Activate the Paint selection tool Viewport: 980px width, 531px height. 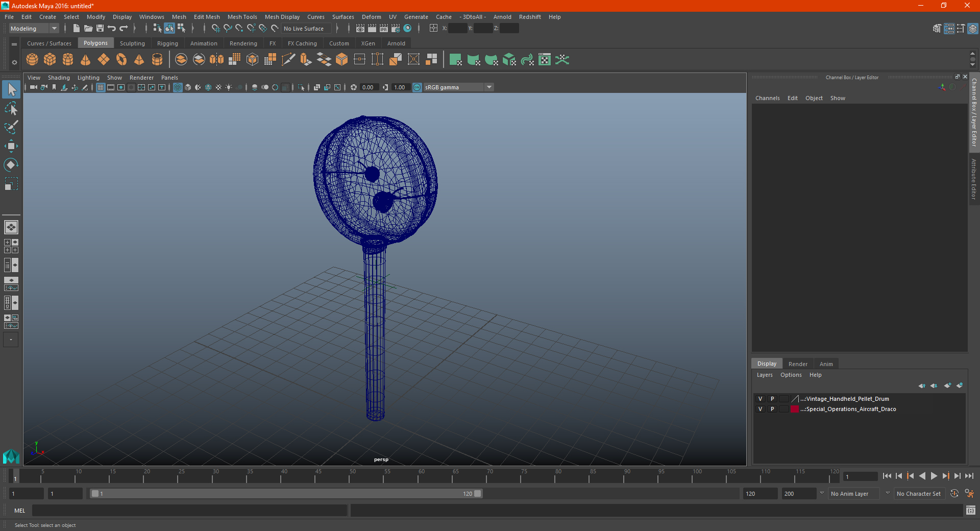pyautogui.click(x=11, y=127)
